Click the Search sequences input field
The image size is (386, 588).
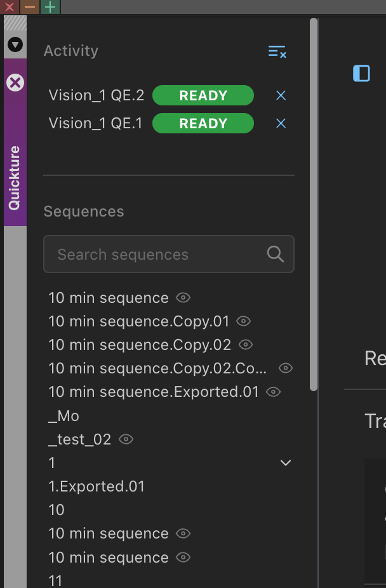click(x=159, y=255)
